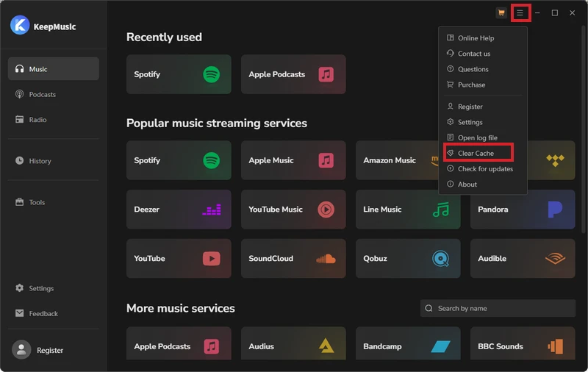
Task: Click the SoundCloud card label
Action: click(270, 258)
